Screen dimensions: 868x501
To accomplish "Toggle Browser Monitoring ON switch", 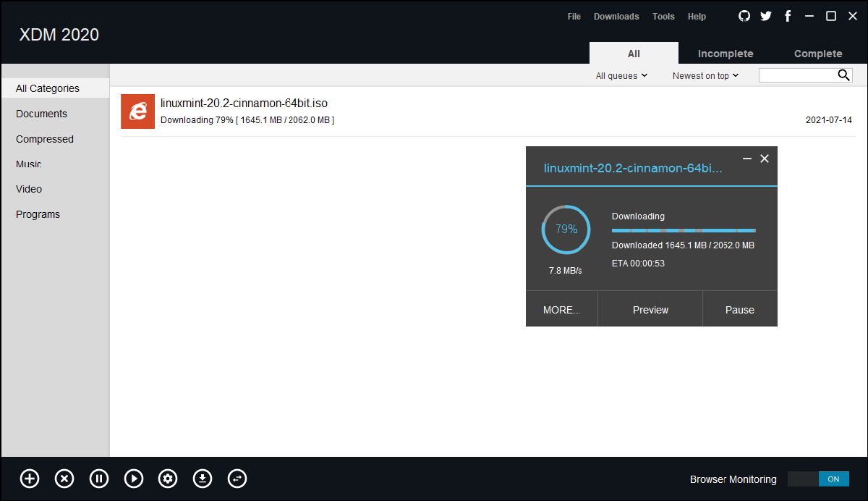I will tap(818, 479).
